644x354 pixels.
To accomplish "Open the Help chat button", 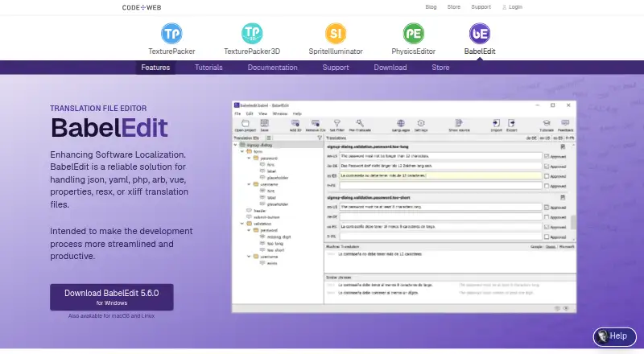I will [x=614, y=336].
